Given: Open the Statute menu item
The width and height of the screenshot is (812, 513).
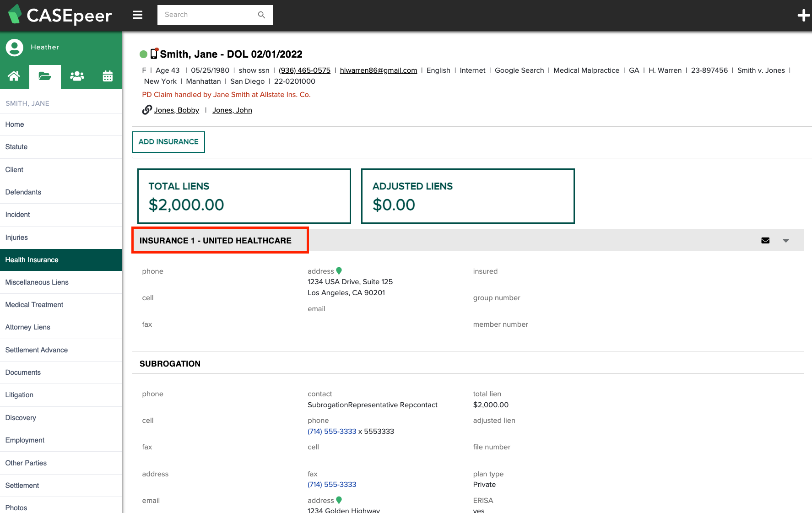Looking at the screenshot, I should (61, 147).
